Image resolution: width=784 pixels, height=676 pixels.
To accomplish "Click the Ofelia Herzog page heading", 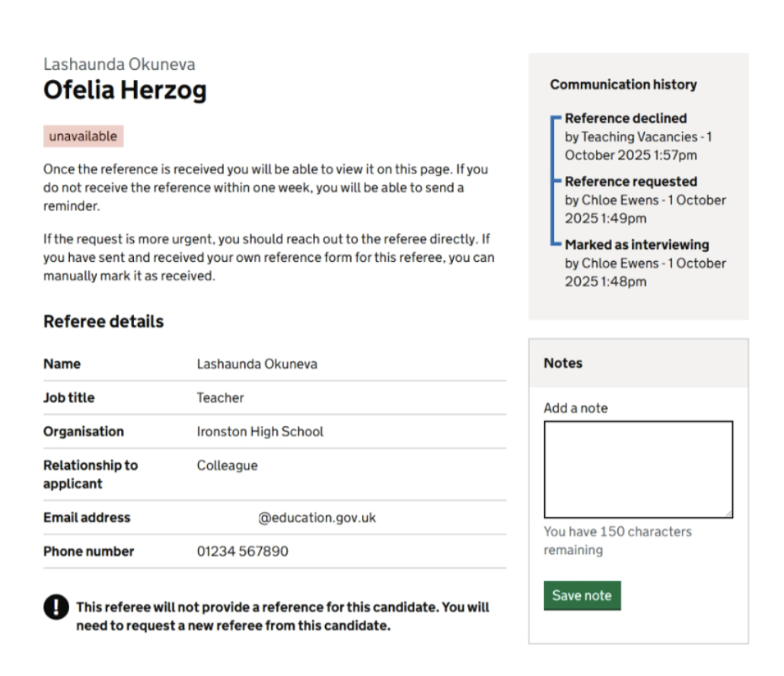I will [x=125, y=91].
